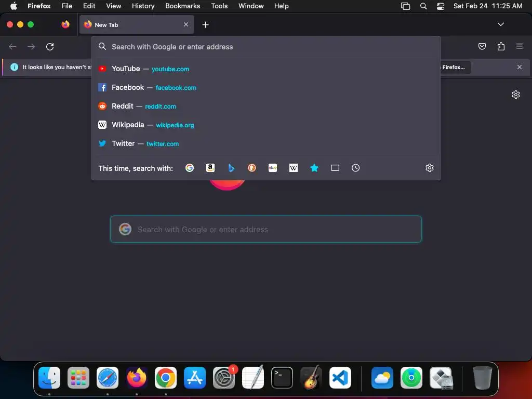Open the Extensions puzzle icon

pos(501,46)
